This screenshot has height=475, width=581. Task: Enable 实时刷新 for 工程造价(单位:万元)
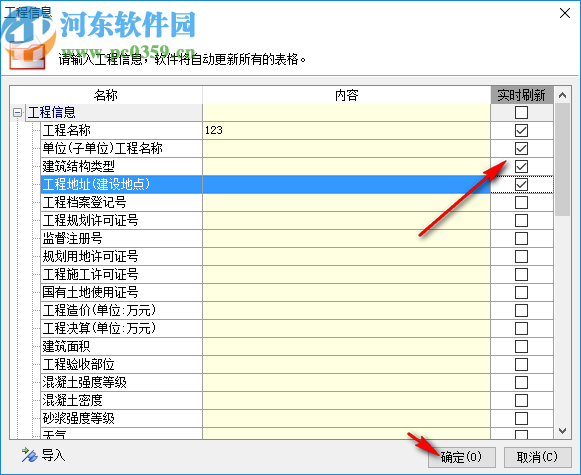(x=521, y=310)
